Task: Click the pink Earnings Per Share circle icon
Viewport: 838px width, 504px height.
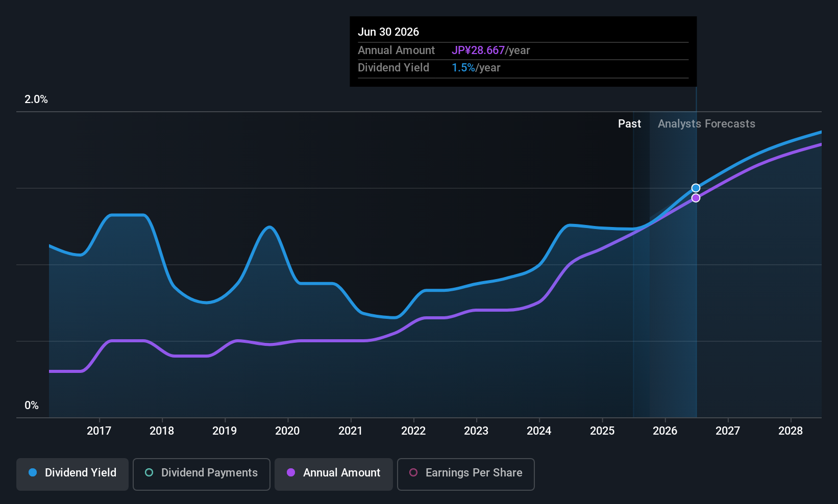Action: (413, 473)
